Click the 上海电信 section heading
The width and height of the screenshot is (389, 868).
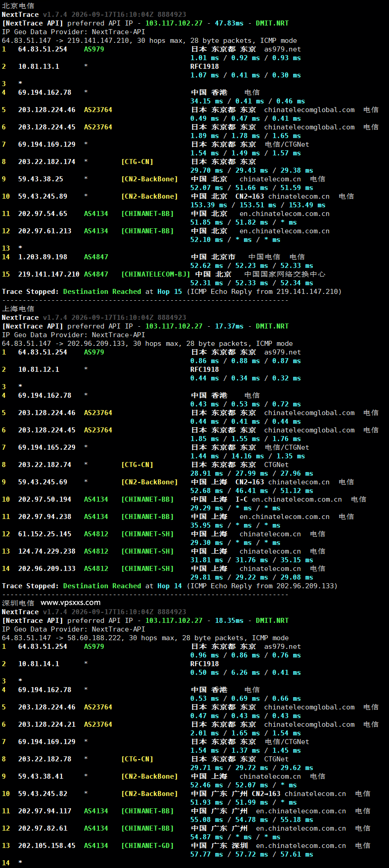[18, 309]
